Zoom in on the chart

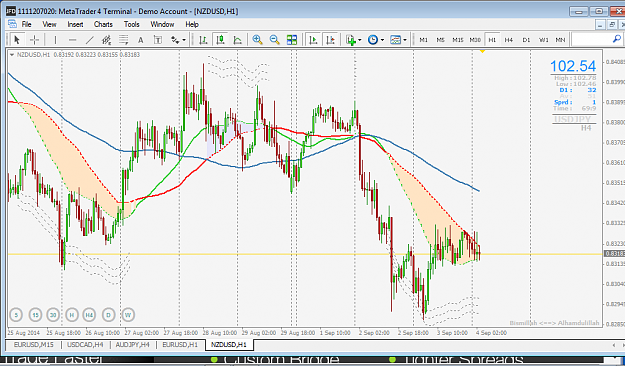257,39
